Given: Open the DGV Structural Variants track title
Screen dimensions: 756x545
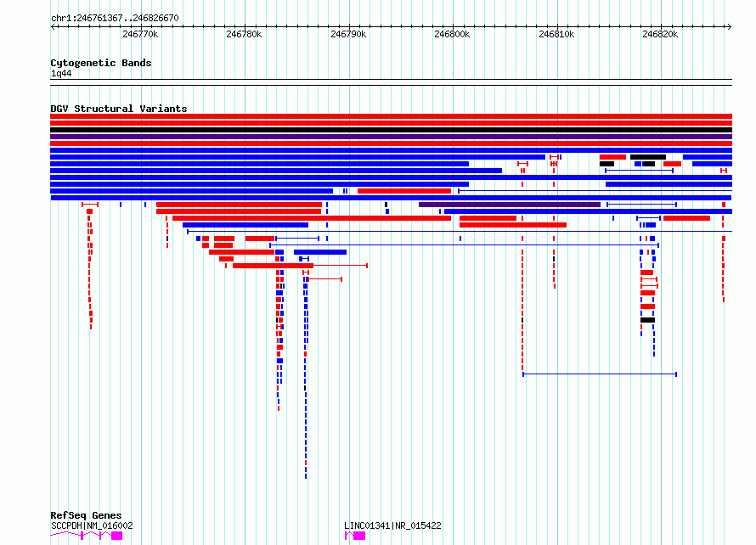Looking at the screenshot, I should pos(119,109).
